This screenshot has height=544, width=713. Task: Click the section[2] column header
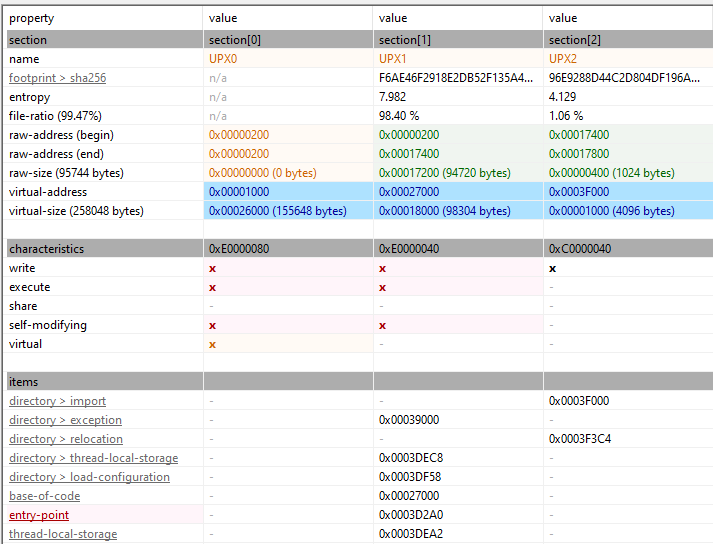(x=628, y=40)
